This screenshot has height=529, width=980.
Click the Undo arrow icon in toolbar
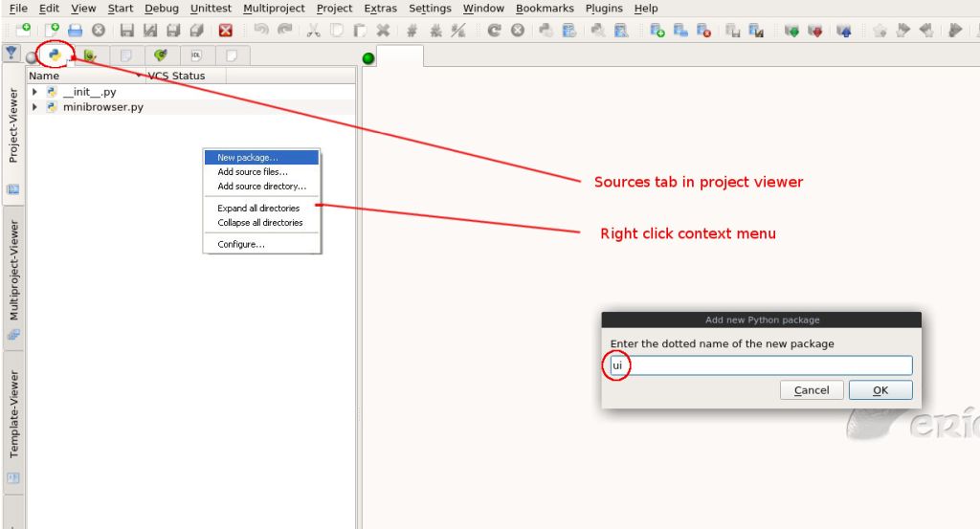(x=260, y=31)
